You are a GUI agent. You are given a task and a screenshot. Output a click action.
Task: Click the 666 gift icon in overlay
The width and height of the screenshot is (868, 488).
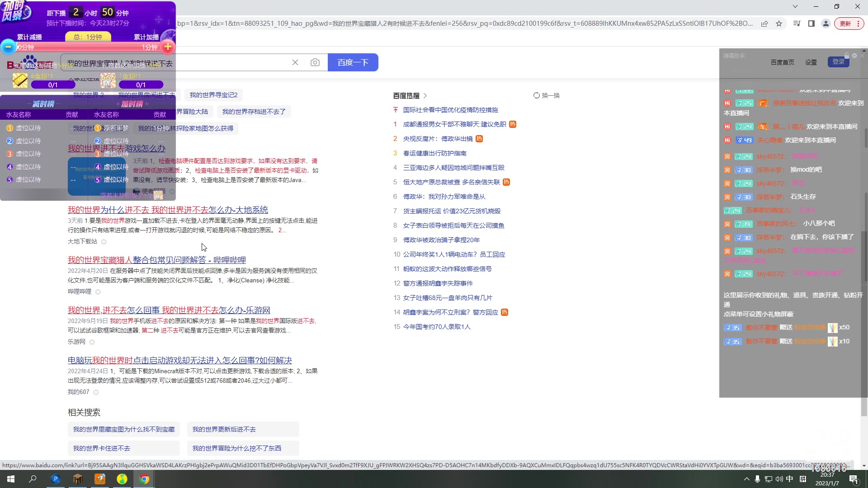[x=108, y=80]
